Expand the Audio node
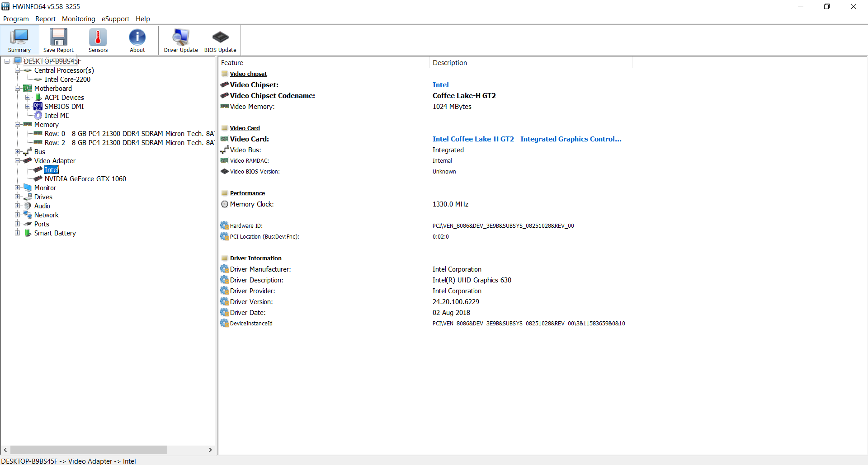 tap(17, 206)
